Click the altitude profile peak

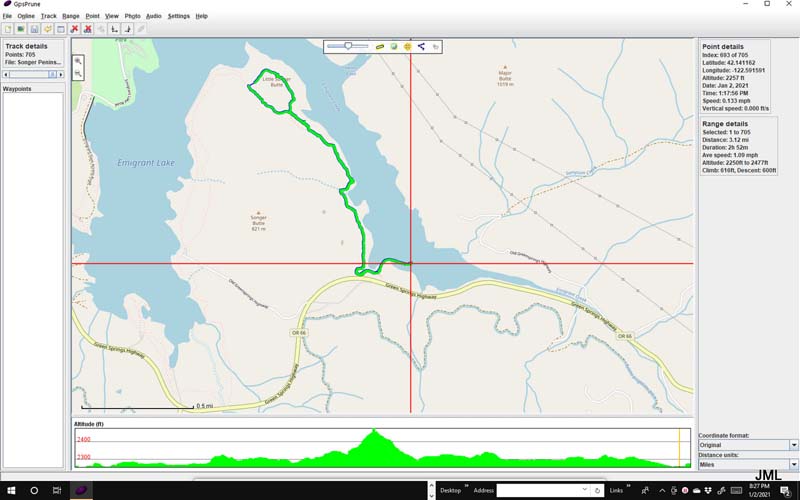click(374, 433)
